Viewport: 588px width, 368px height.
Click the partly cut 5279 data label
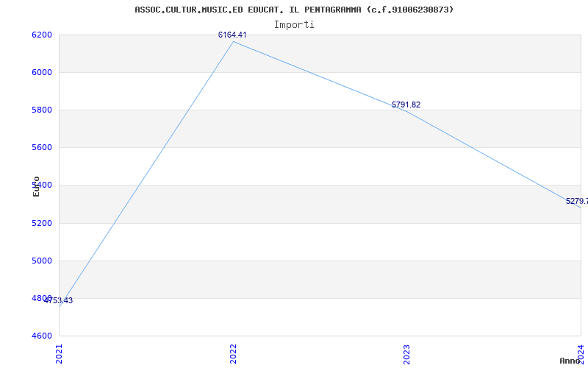(x=577, y=201)
